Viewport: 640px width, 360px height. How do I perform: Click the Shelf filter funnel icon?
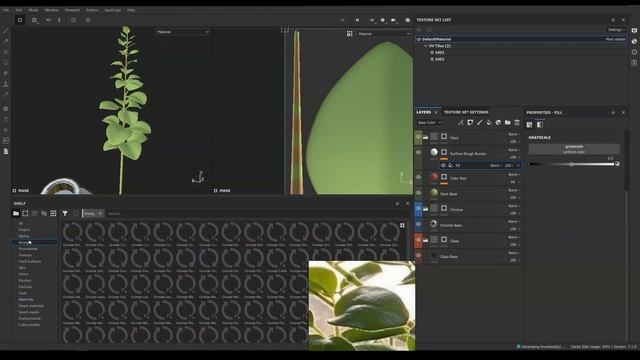65,213
